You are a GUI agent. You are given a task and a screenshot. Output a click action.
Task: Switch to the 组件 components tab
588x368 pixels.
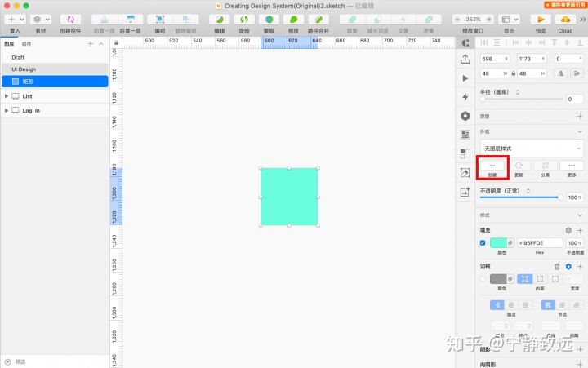pos(27,44)
